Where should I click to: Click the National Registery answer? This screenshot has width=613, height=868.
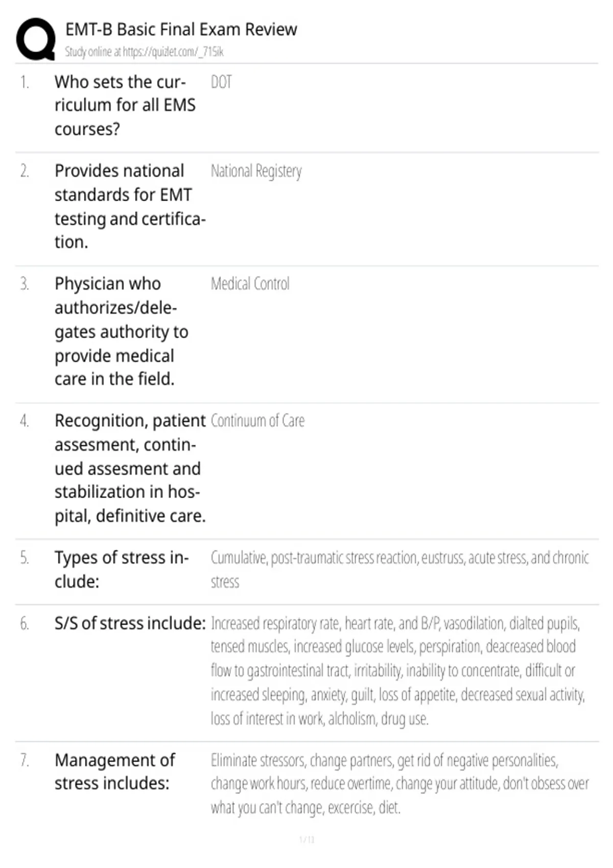pos(256,171)
